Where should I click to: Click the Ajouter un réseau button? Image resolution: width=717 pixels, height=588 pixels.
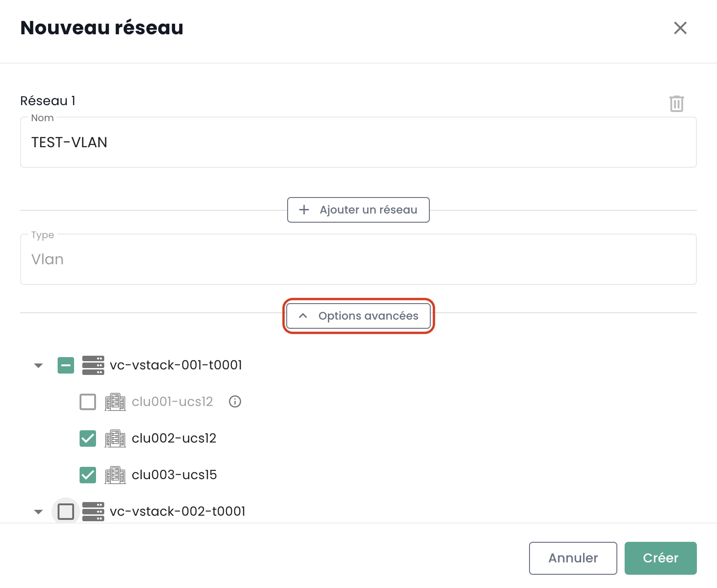coord(358,210)
